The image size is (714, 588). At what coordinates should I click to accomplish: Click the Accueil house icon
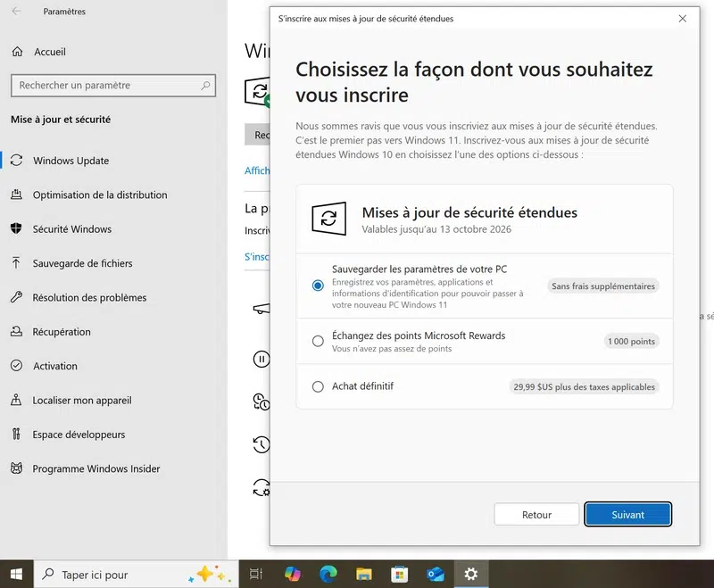tap(17, 52)
